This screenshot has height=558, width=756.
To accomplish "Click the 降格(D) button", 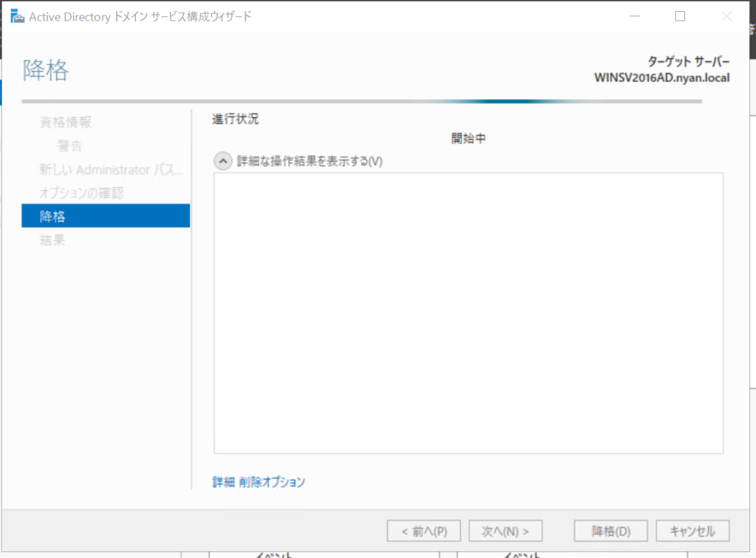I will click(611, 531).
